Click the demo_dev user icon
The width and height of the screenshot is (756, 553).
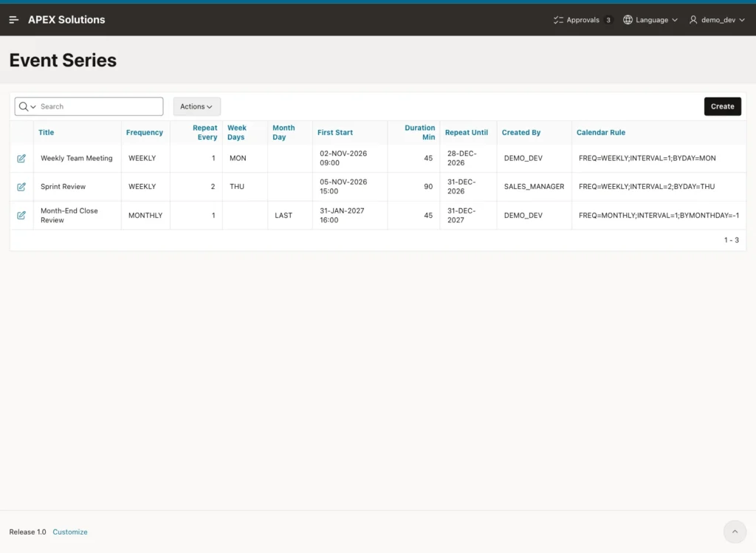coord(693,20)
